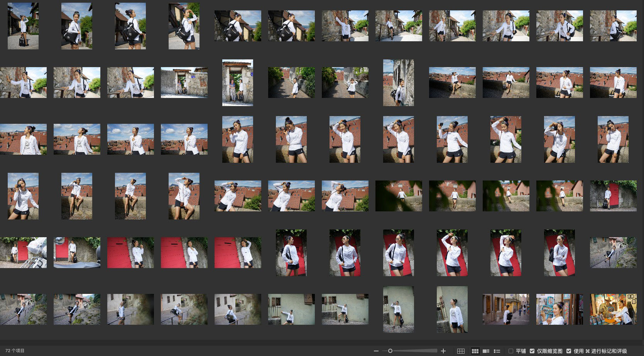The width and height of the screenshot is (644, 356).
Task: Select the first dark leaf-framed photo
Action: (x=399, y=196)
